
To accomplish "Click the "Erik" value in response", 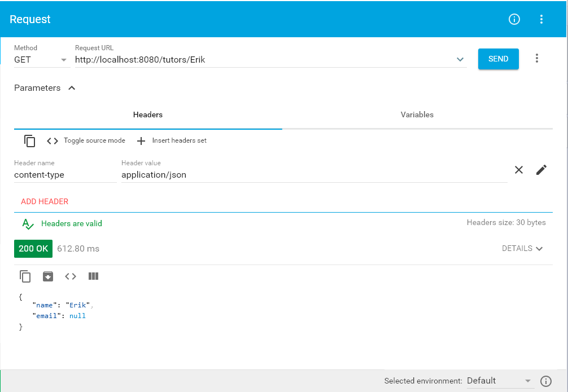I will point(77,305).
